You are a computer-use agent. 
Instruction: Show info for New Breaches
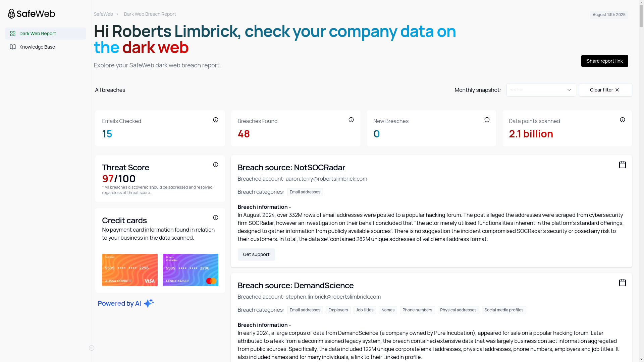click(487, 120)
